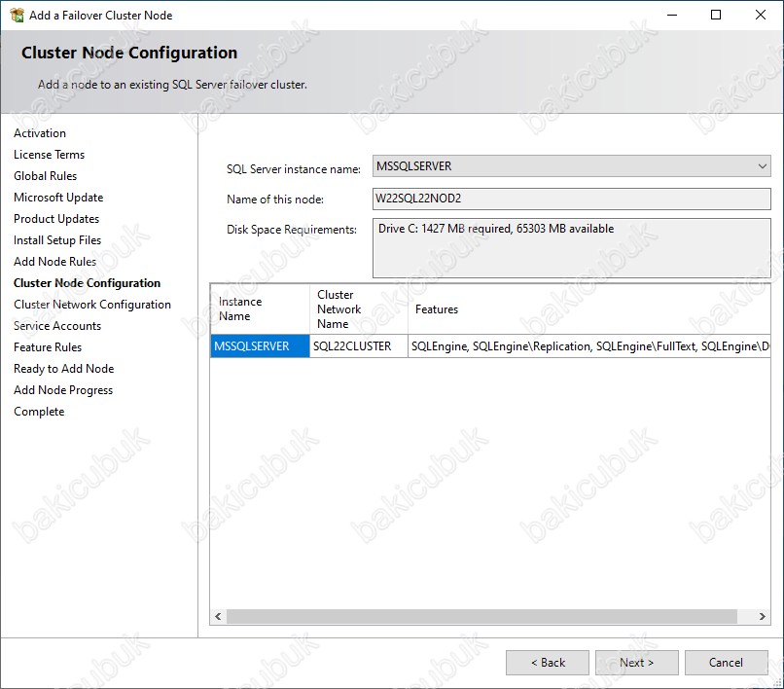Viewport: 784px width, 689px height.
Task: Click the SQL22CLUSTER network name cell
Action: pyautogui.click(x=359, y=346)
